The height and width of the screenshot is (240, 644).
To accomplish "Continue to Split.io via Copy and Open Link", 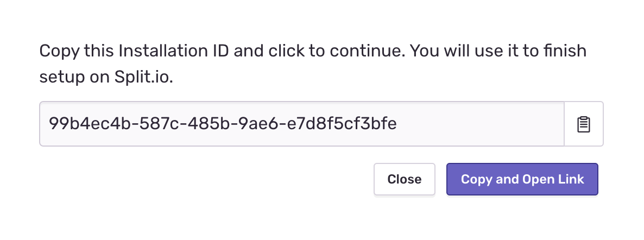I will (522, 179).
